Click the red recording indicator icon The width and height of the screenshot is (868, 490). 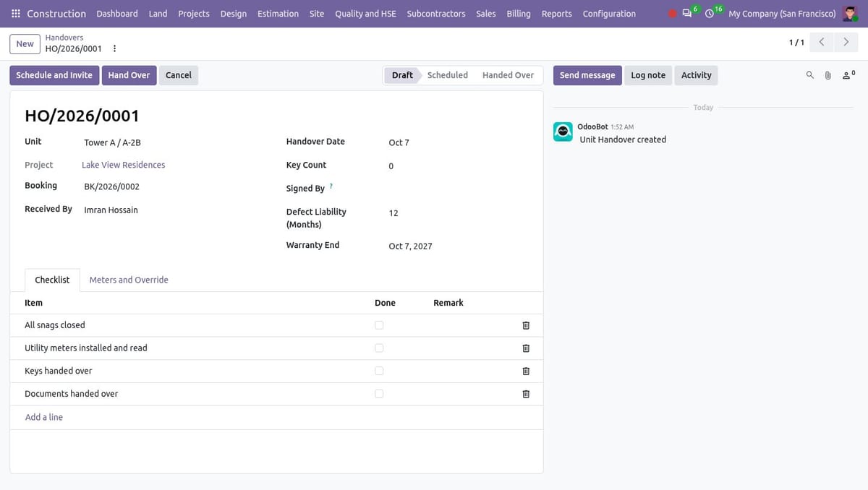[673, 14]
